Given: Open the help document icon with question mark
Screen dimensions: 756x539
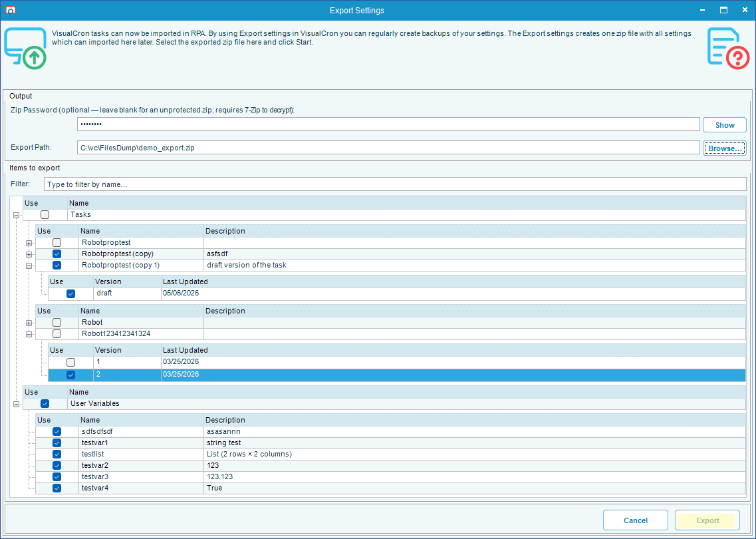Looking at the screenshot, I should [729, 49].
